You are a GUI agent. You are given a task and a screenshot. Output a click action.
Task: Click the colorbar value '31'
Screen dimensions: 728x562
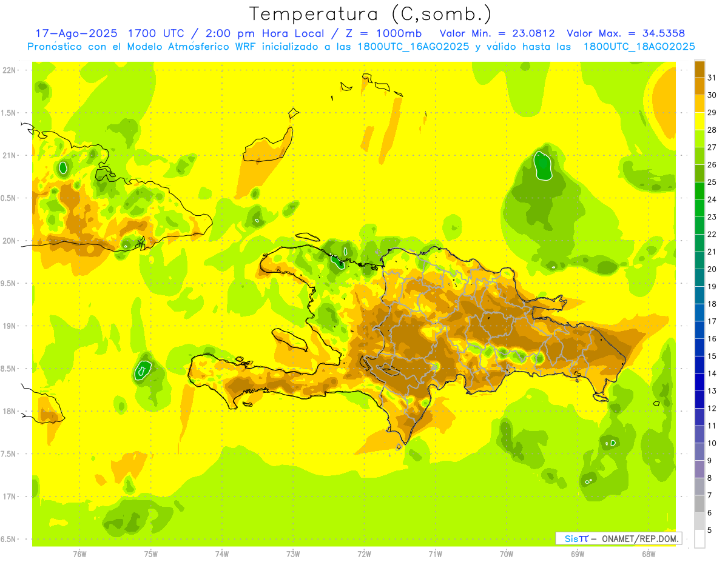[x=712, y=78]
